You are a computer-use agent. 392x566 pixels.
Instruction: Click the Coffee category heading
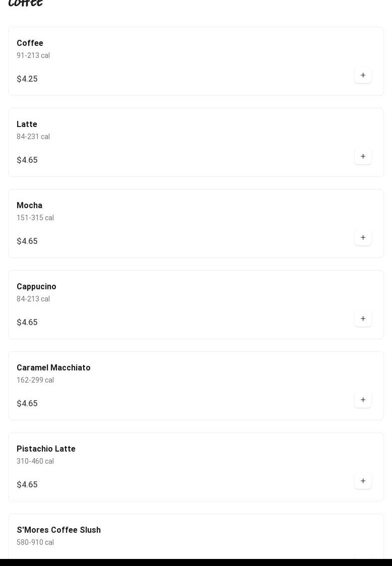(26, 3)
